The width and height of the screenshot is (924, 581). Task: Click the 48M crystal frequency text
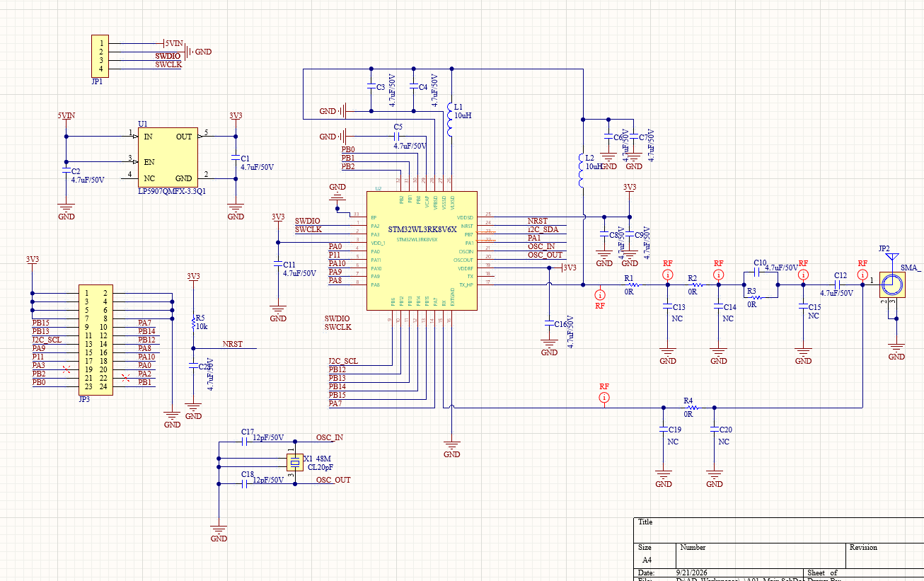pyautogui.click(x=323, y=459)
